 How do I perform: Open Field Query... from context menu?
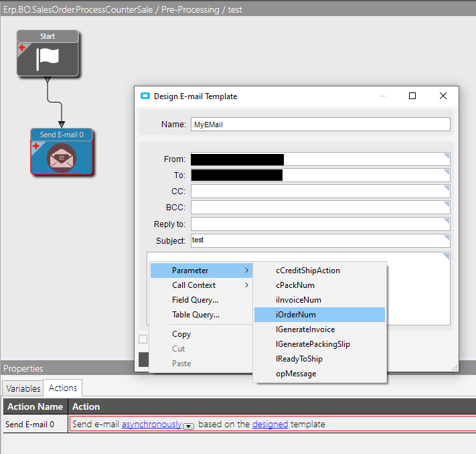tap(202, 300)
